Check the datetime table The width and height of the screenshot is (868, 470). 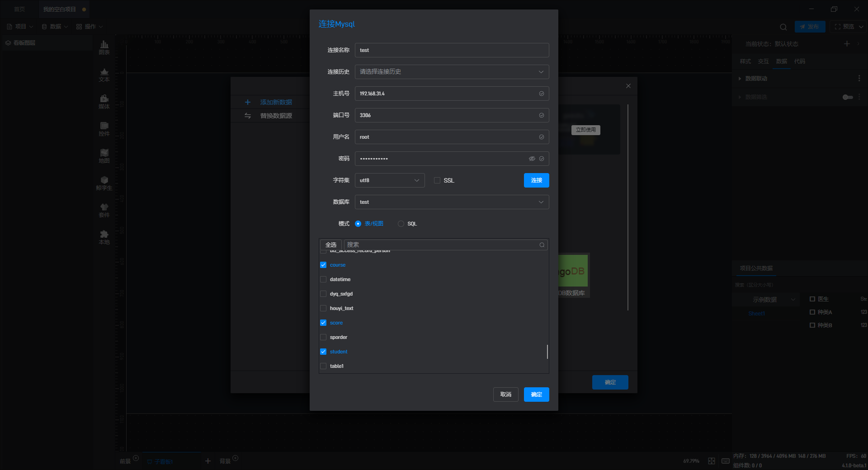tap(323, 279)
